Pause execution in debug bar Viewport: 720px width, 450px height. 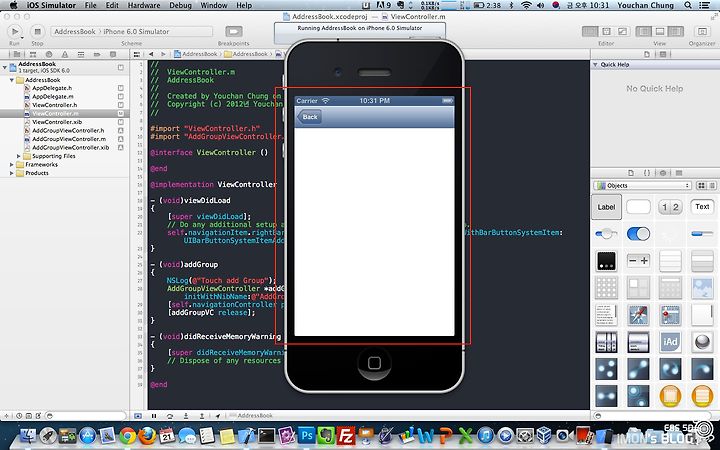pyautogui.click(x=154, y=416)
